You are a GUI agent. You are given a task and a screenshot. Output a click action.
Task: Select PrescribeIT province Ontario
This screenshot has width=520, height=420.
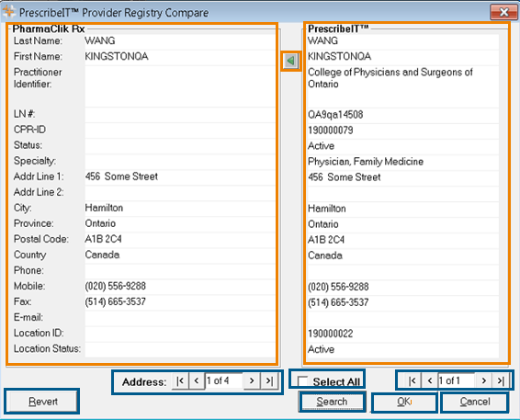click(x=403, y=224)
